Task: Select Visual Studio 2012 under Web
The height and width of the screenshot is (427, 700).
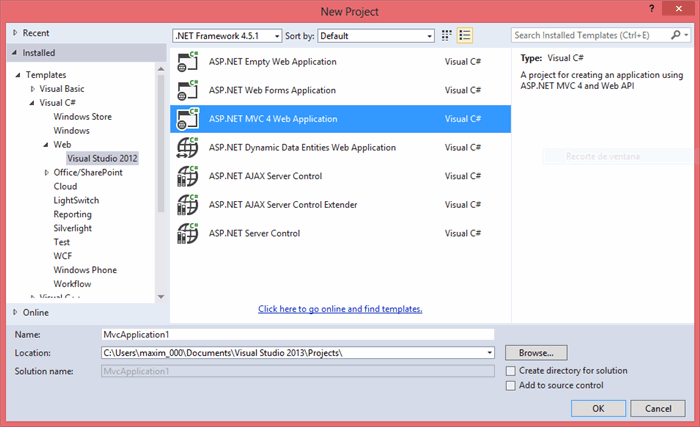Action: 102,159
